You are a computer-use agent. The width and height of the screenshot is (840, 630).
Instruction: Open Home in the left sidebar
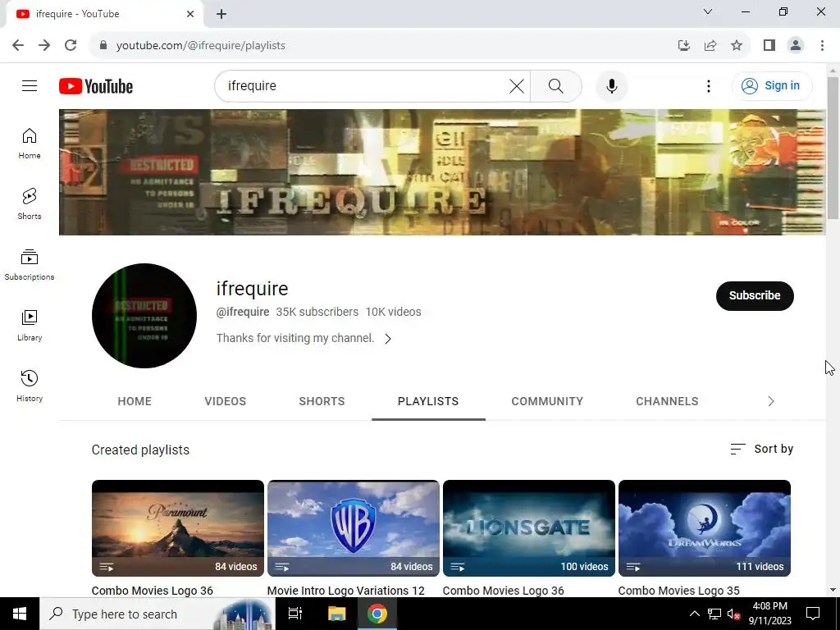click(30, 143)
